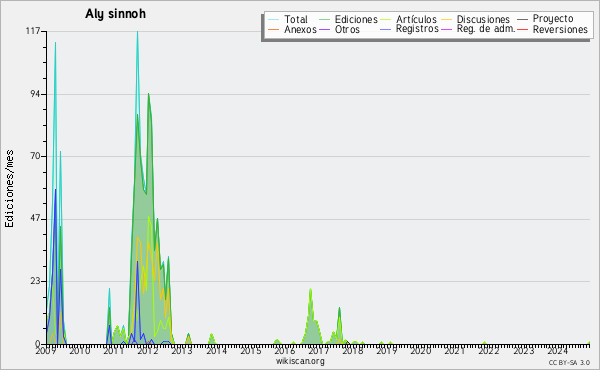The width and height of the screenshot is (600, 370).
Task: Click the x-axis year 2020
Action: pos(421,351)
